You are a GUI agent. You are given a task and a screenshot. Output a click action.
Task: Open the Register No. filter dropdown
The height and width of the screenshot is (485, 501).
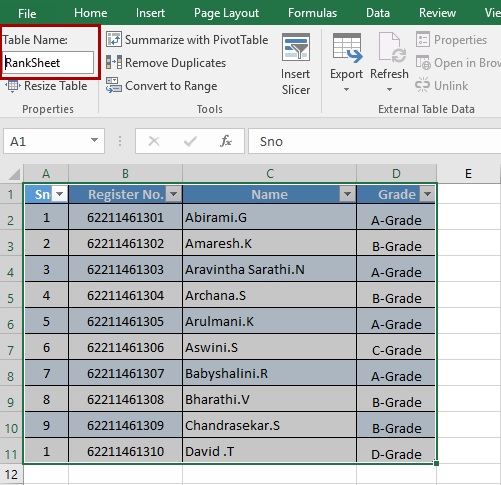point(174,194)
